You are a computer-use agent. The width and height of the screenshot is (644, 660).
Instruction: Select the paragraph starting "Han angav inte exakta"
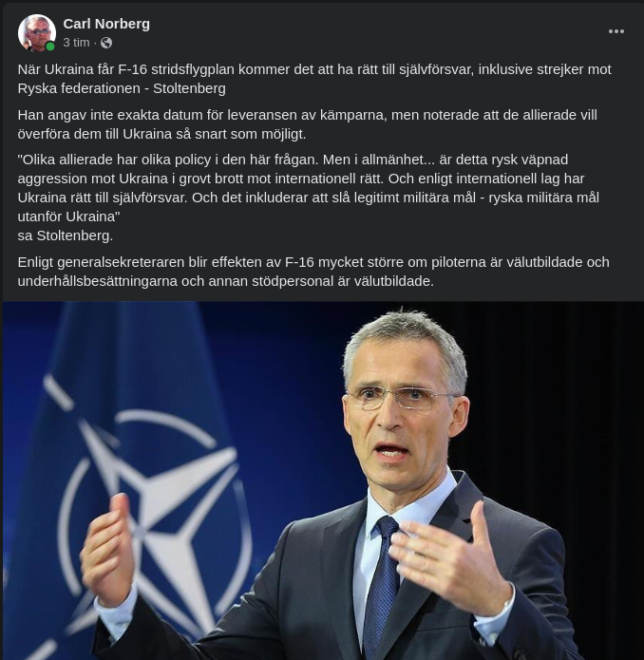[x=307, y=124]
